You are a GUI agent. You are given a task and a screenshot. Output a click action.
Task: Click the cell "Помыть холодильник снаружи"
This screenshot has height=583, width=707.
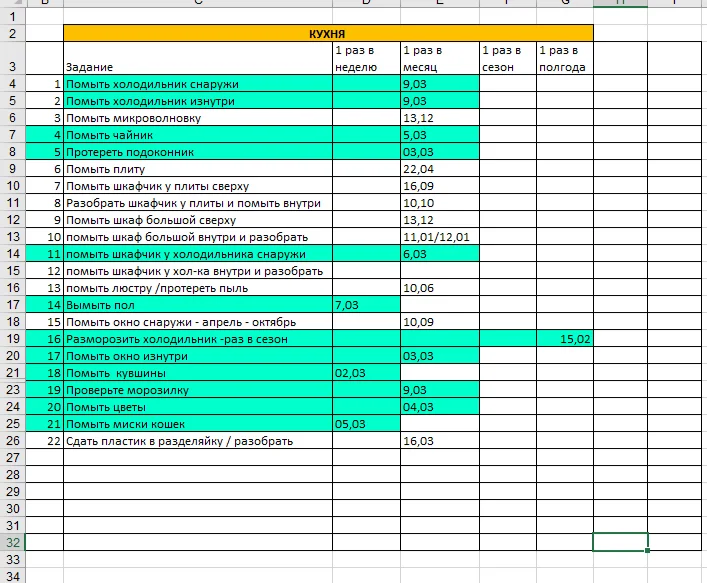point(198,84)
